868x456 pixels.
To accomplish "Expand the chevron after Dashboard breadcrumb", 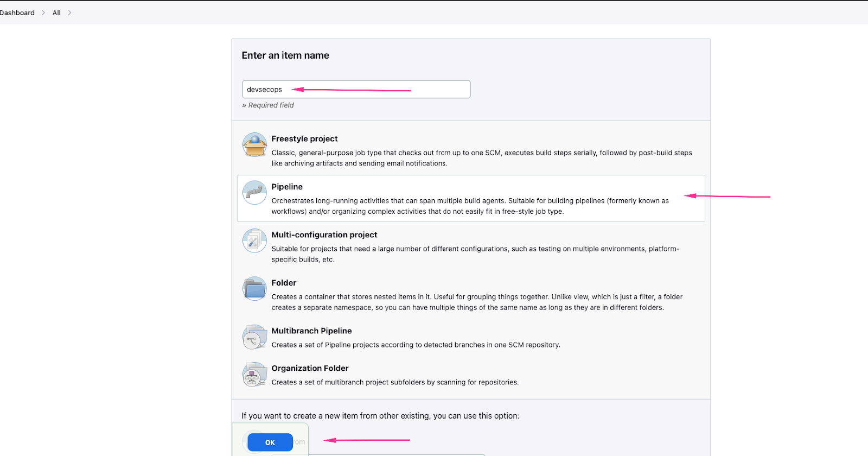I will 43,12.
